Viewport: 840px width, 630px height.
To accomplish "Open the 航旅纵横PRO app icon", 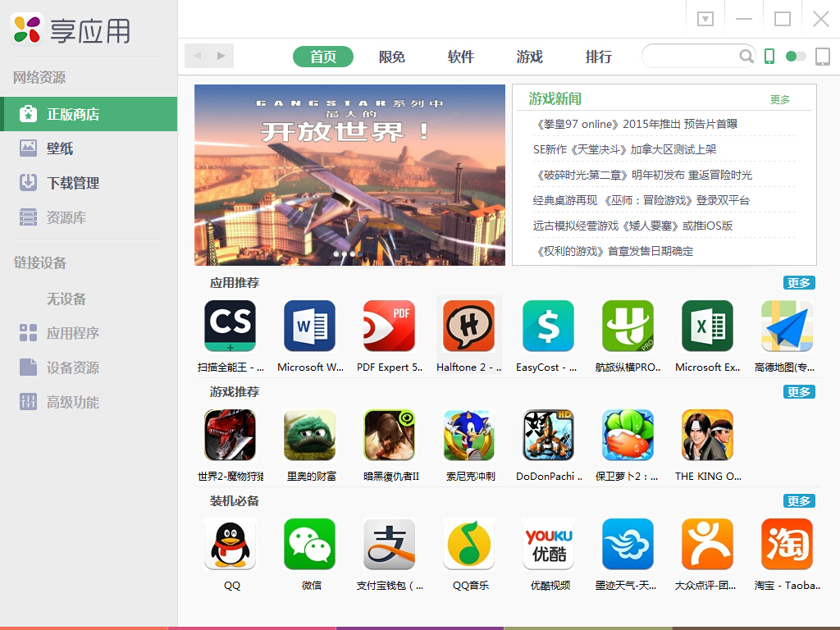I will point(628,326).
